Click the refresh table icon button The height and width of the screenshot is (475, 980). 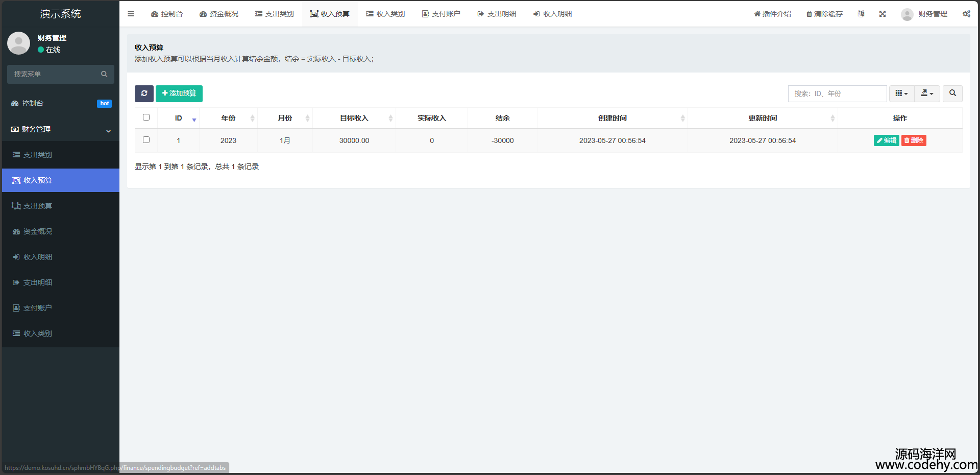point(144,93)
